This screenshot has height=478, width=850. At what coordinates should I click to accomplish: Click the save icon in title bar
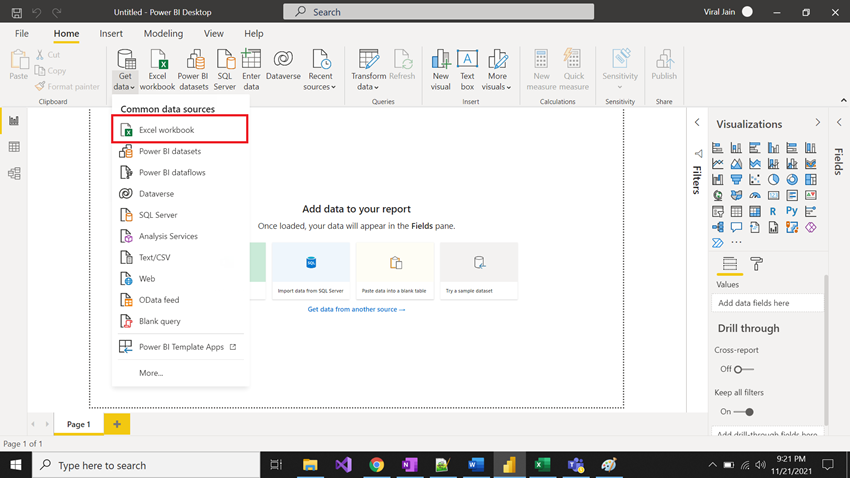tap(17, 12)
